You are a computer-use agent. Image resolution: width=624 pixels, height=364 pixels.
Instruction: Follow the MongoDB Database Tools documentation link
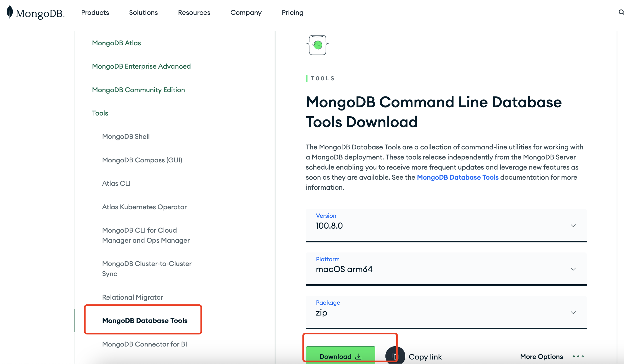click(458, 177)
